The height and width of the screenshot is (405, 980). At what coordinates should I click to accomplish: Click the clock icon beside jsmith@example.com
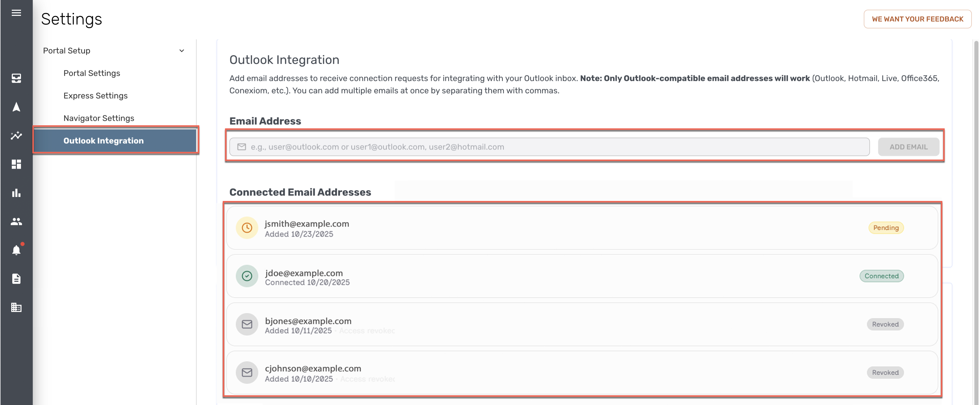[247, 228]
